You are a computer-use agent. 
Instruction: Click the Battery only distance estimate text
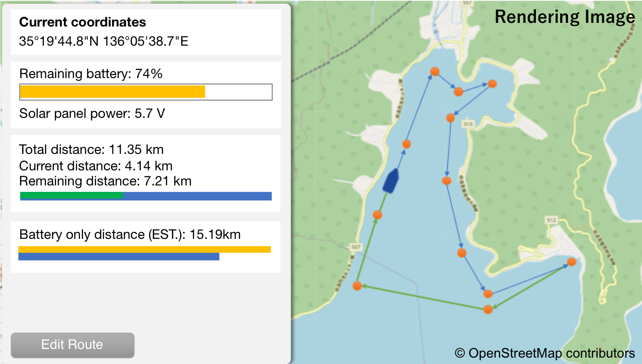coord(130,235)
